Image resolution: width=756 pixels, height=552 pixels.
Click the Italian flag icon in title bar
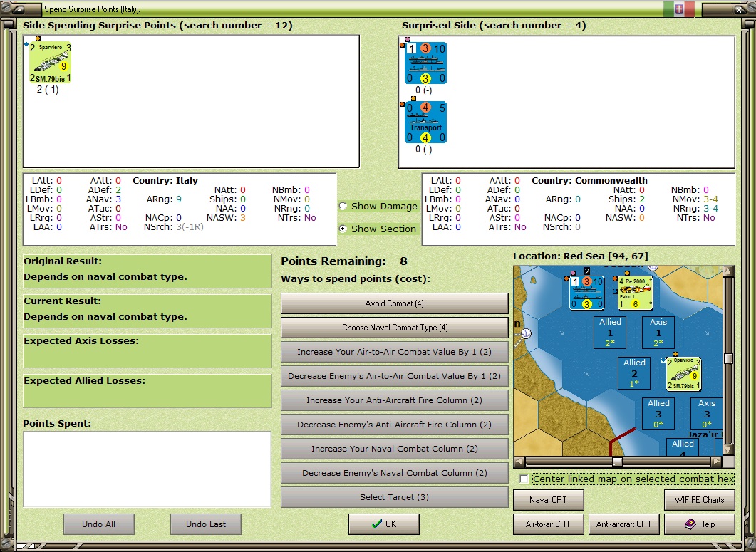pyautogui.click(x=679, y=9)
